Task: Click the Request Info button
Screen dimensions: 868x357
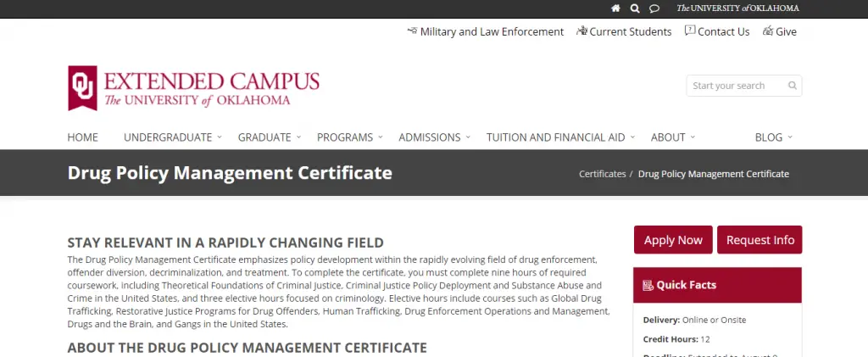Action: click(x=759, y=240)
